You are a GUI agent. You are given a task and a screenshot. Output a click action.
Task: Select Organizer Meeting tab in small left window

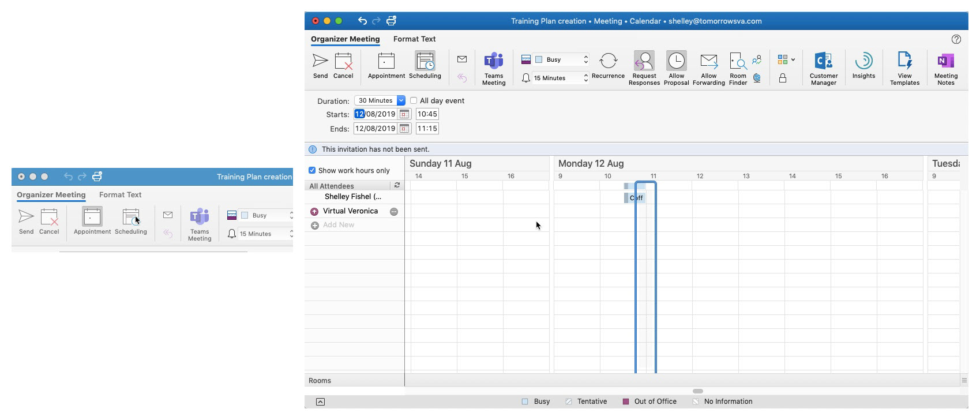pyautogui.click(x=51, y=195)
